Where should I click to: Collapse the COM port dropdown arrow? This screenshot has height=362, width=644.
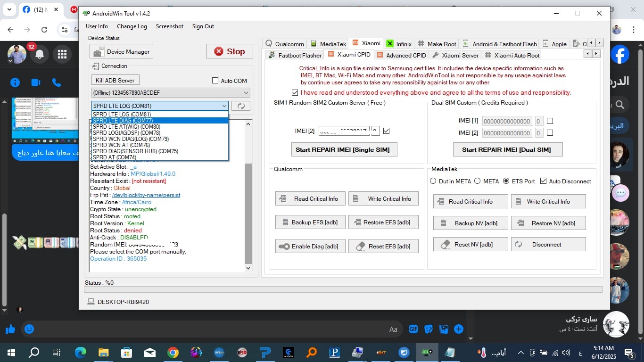point(224,106)
